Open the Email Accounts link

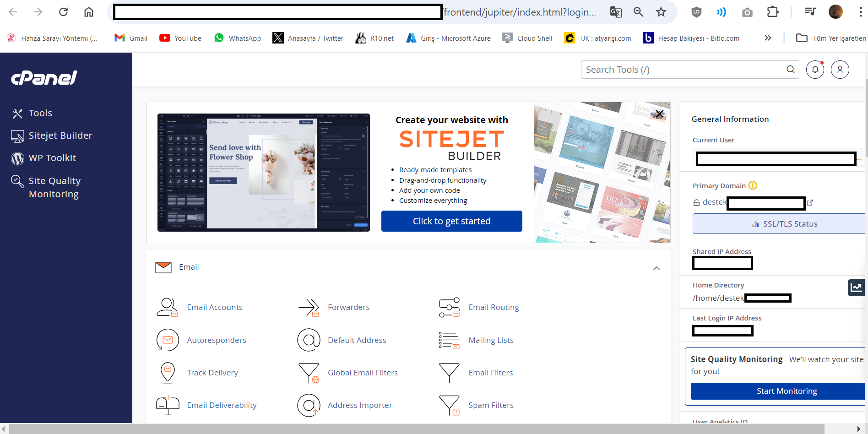coord(215,307)
